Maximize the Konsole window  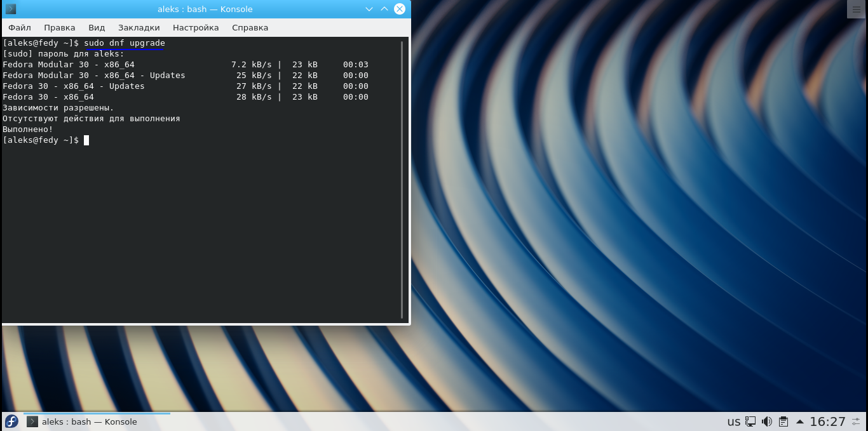[x=384, y=9]
